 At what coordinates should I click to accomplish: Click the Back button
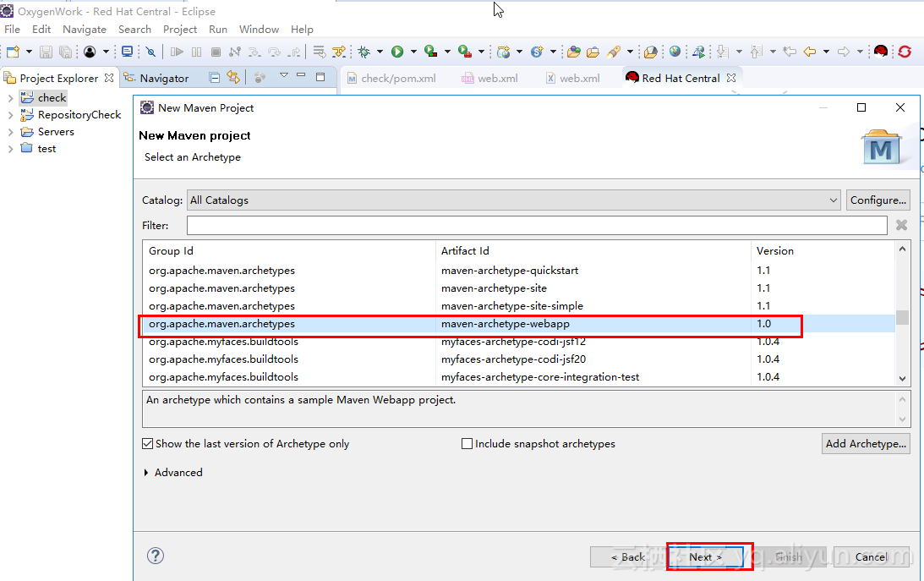628,556
